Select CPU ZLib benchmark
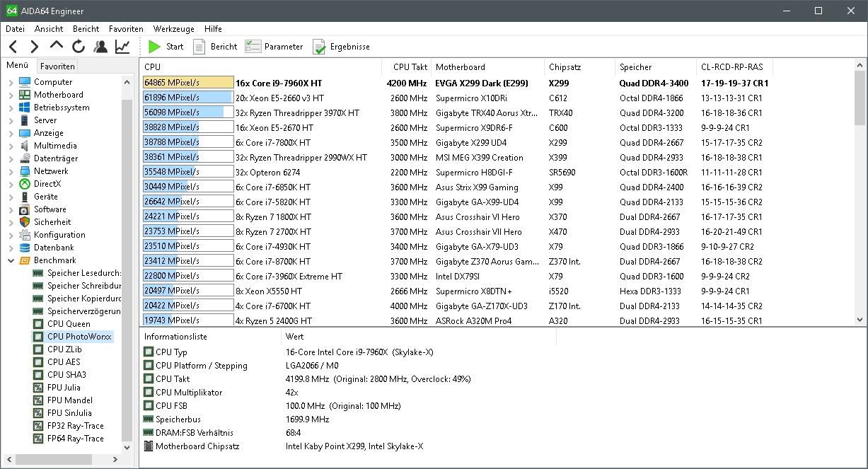The height and width of the screenshot is (469, 868). [64, 349]
